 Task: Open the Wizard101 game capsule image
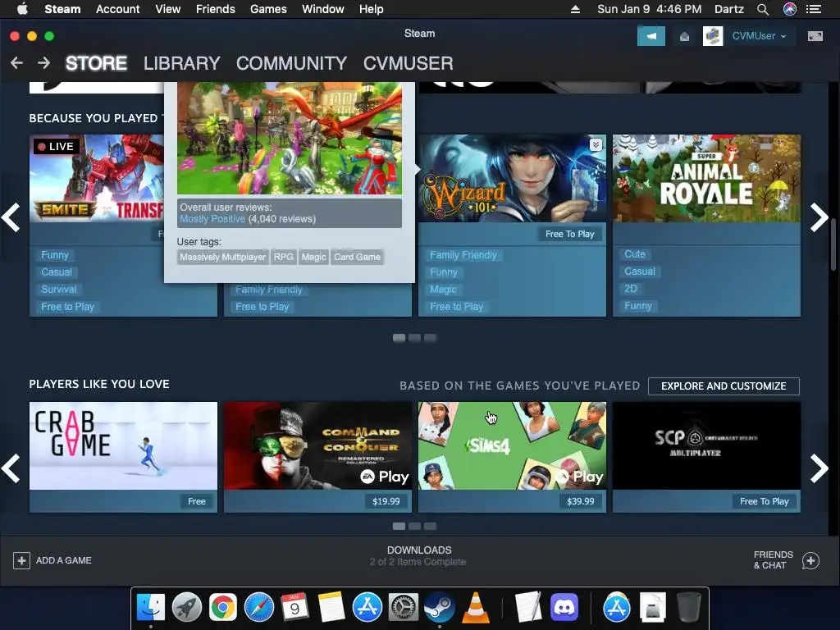point(512,178)
